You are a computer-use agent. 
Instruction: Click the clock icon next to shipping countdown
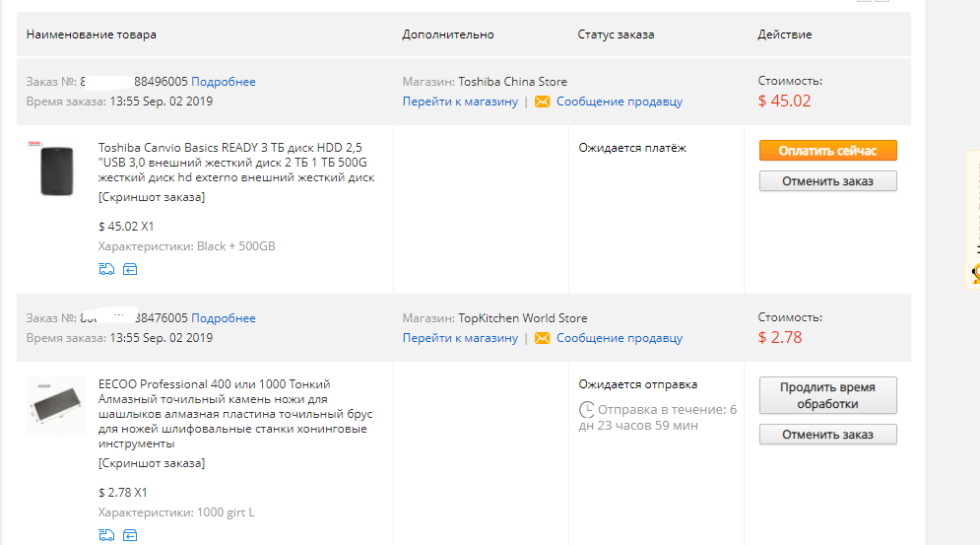point(586,410)
